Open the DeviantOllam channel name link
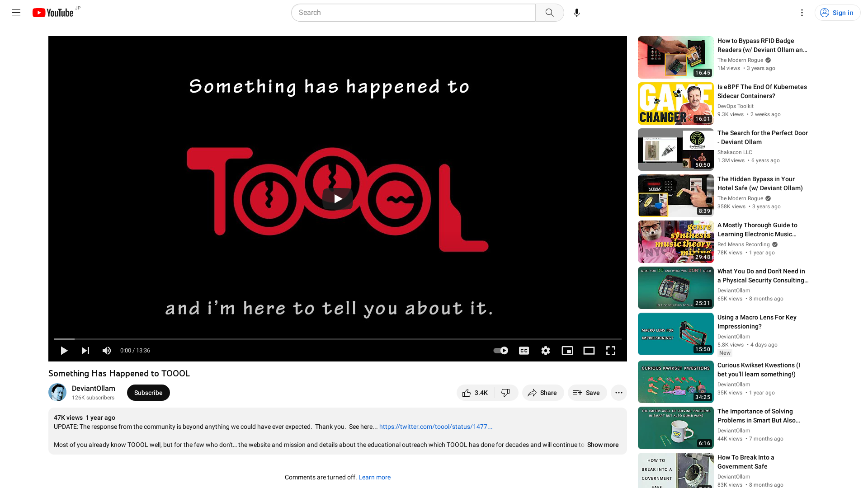 (x=94, y=389)
